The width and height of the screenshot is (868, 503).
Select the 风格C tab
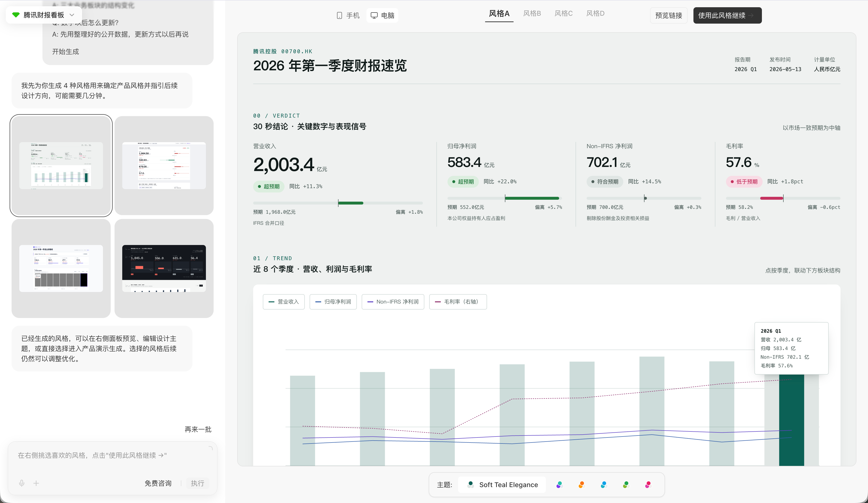[563, 13]
